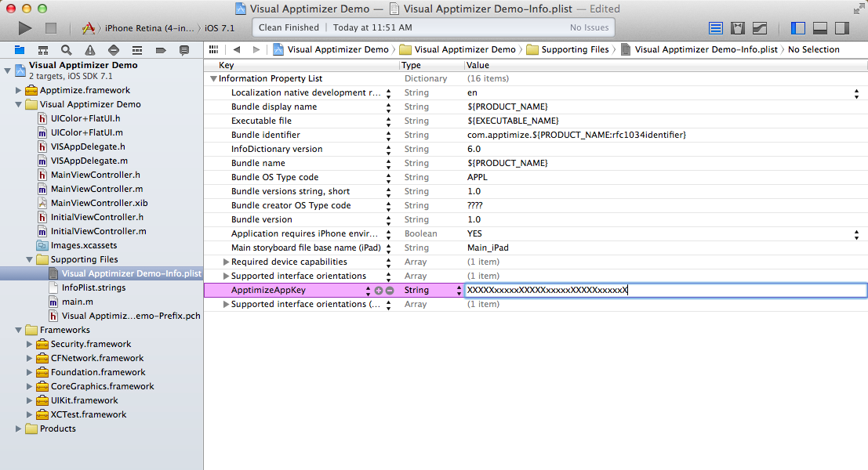Screen dimensions: 868x470
Task: Expand the Security.framework item
Action: coord(29,344)
